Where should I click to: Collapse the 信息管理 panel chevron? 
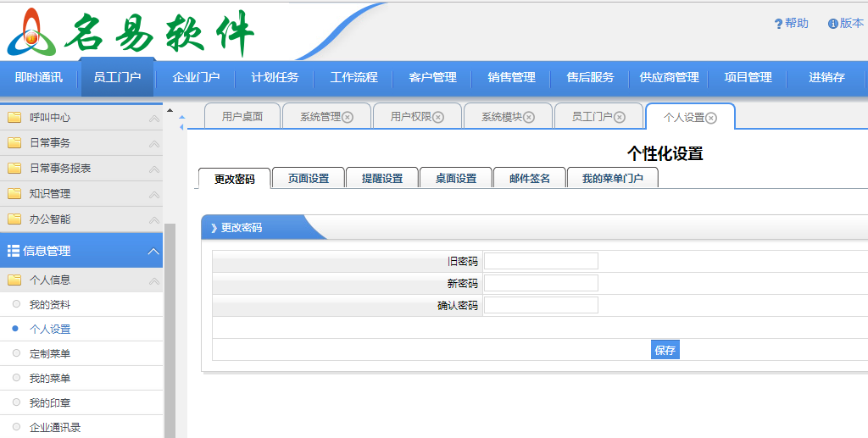(x=153, y=252)
